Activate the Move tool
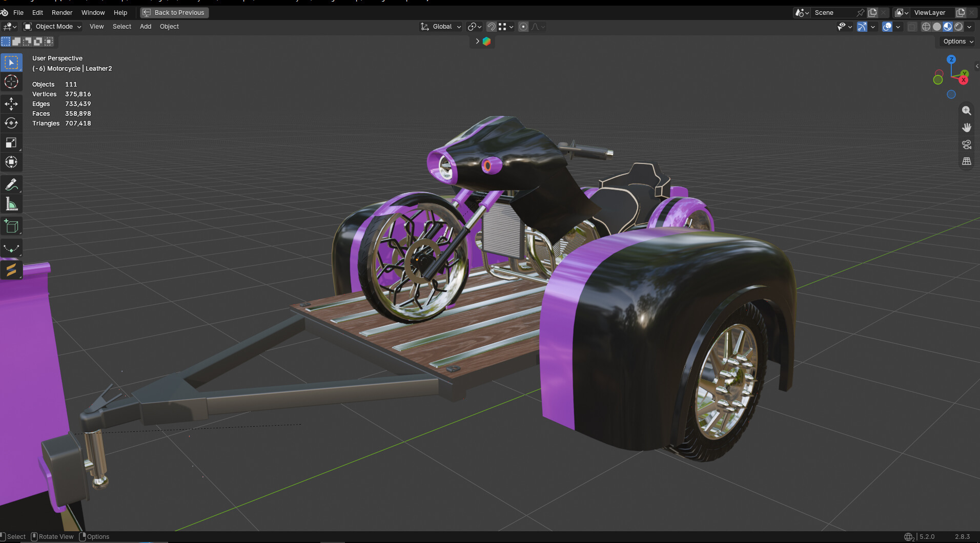The height and width of the screenshot is (543, 980). pos(11,104)
